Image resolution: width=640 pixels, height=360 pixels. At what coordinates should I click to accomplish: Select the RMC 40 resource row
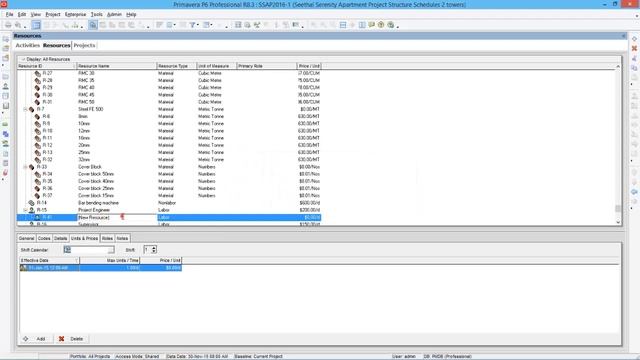169,87
